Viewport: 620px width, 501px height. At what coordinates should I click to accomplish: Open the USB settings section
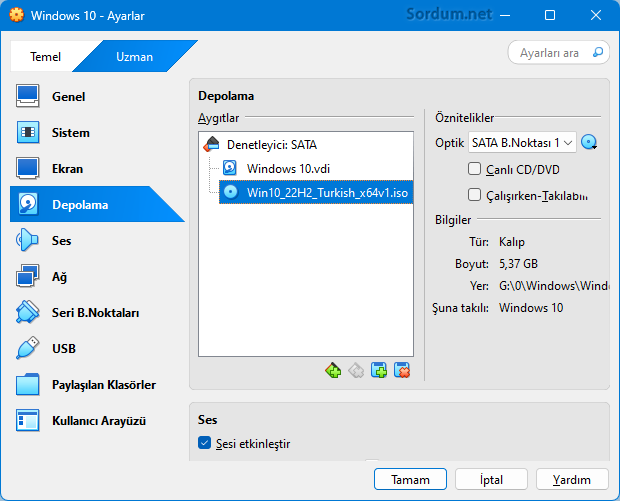pyautogui.click(x=95, y=348)
